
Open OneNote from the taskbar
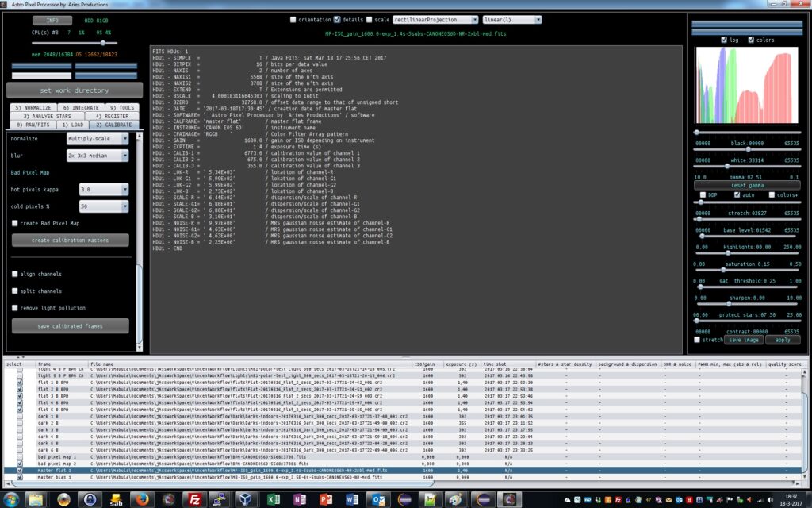click(299, 499)
